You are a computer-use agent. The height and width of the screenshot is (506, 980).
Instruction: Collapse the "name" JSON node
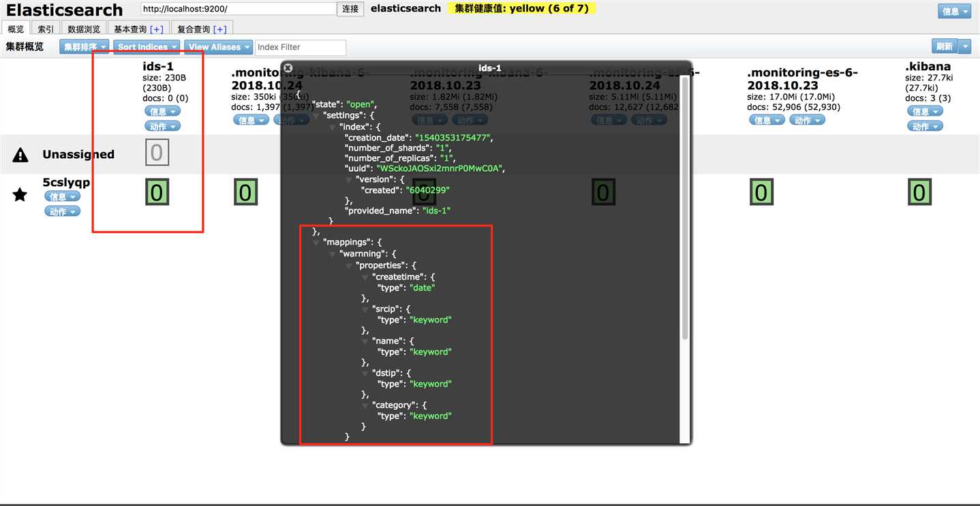click(x=366, y=342)
